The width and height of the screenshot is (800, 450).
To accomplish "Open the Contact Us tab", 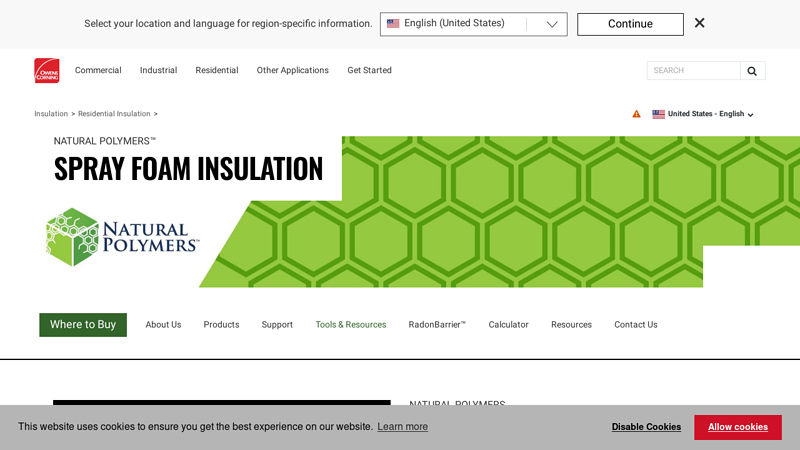I will [x=636, y=324].
